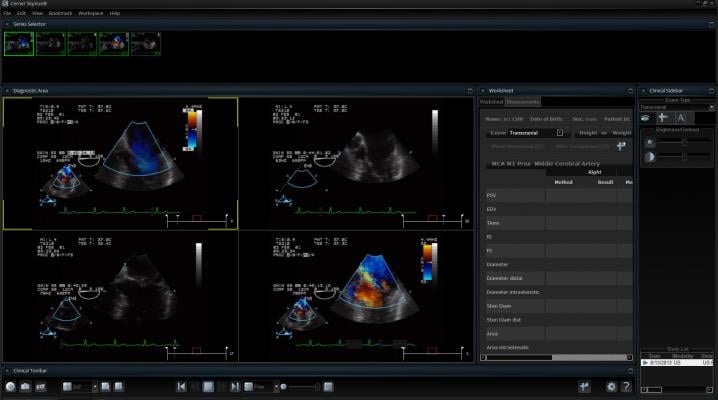Collapse the Diagnostic Area panel
Viewport: 718px width, 400px height.
click(x=7, y=90)
